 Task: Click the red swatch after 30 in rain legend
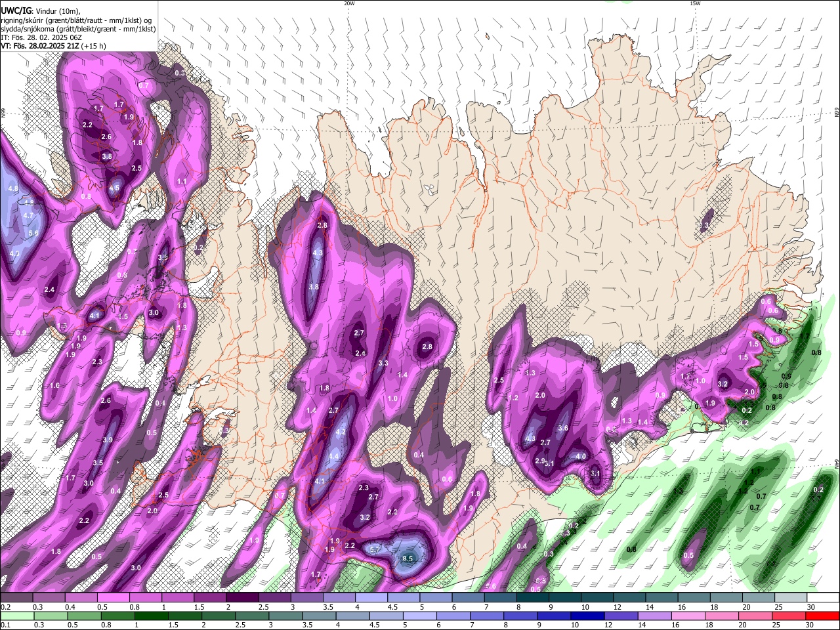[823, 616]
